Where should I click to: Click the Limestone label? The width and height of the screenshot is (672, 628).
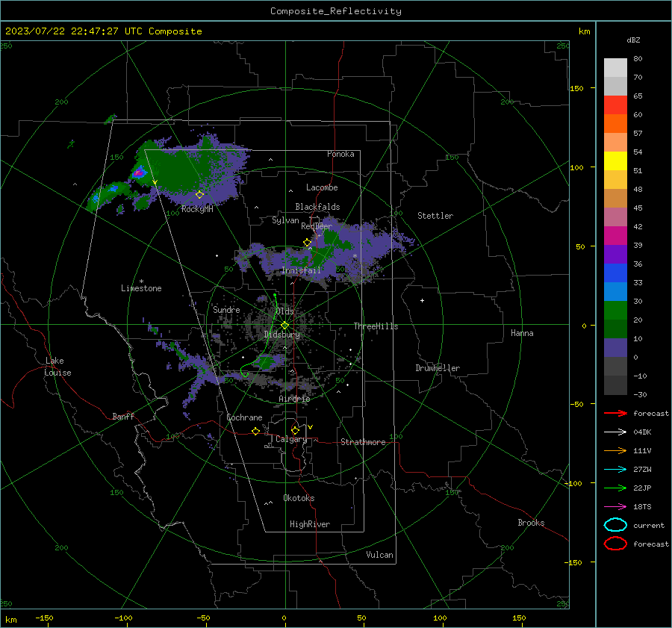coord(141,288)
